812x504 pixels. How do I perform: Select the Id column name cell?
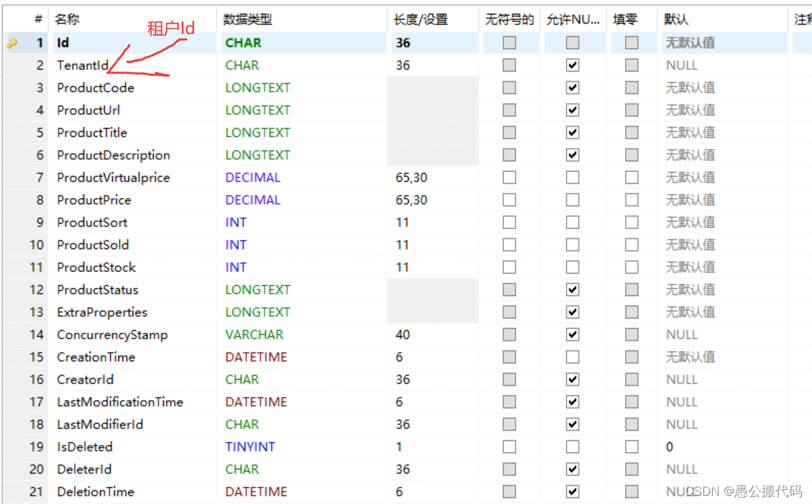(x=63, y=43)
